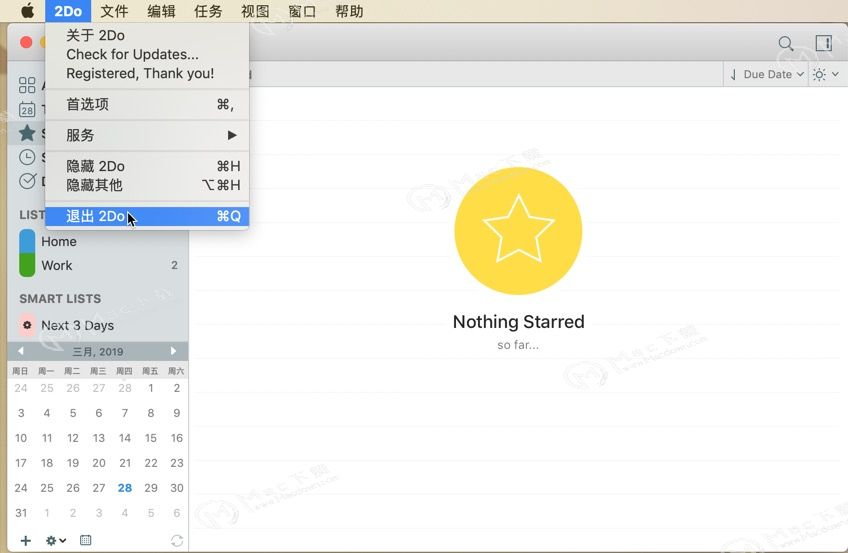Select the Done checkmark icon in sidebar
848x553 pixels.
tap(27, 181)
